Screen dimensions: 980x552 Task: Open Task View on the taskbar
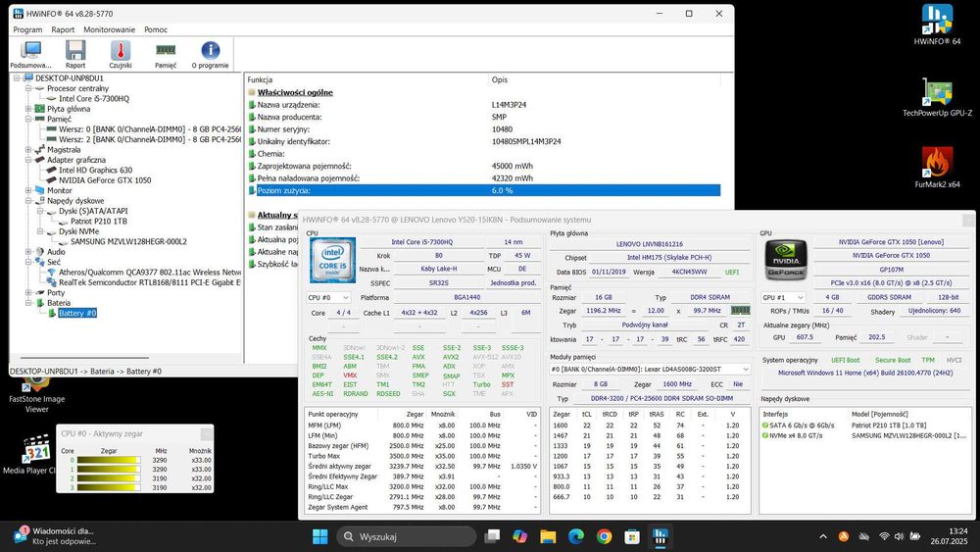pos(493,536)
